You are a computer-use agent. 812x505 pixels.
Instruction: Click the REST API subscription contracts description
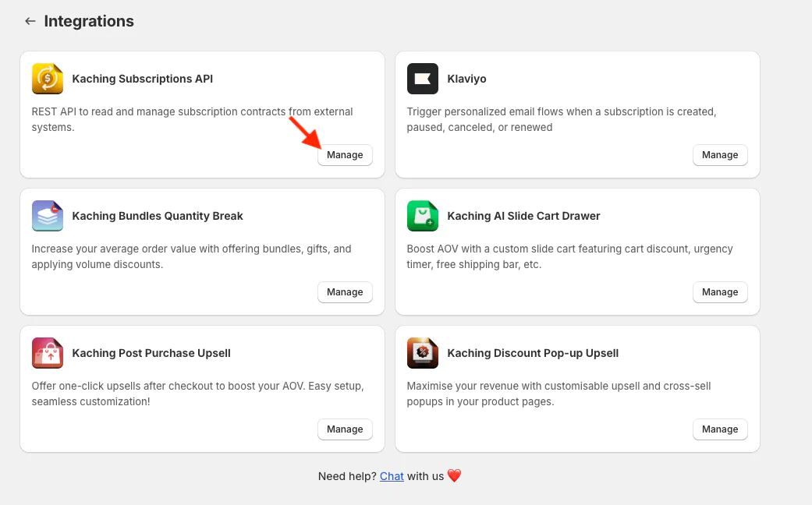pyautogui.click(x=192, y=119)
